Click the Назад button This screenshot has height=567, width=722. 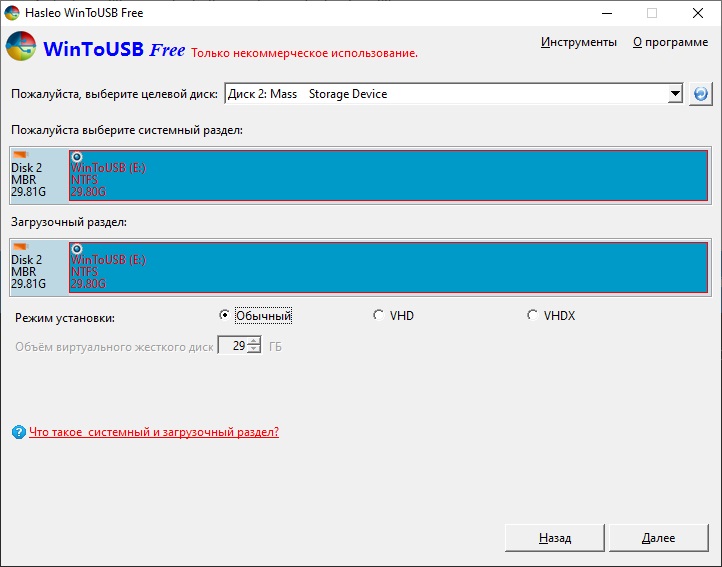[554, 538]
